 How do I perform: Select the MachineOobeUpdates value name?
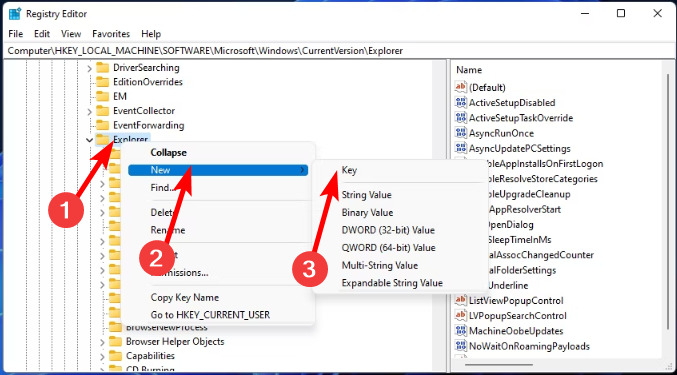(x=516, y=331)
